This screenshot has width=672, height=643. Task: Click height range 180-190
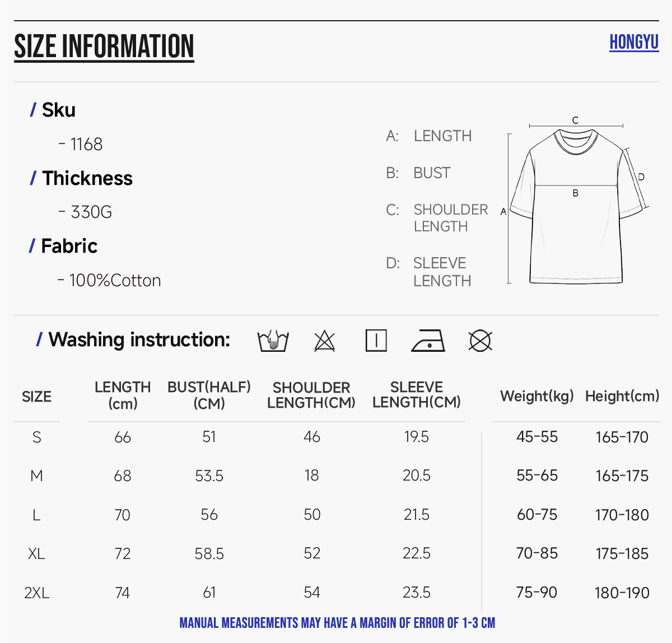(622, 593)
